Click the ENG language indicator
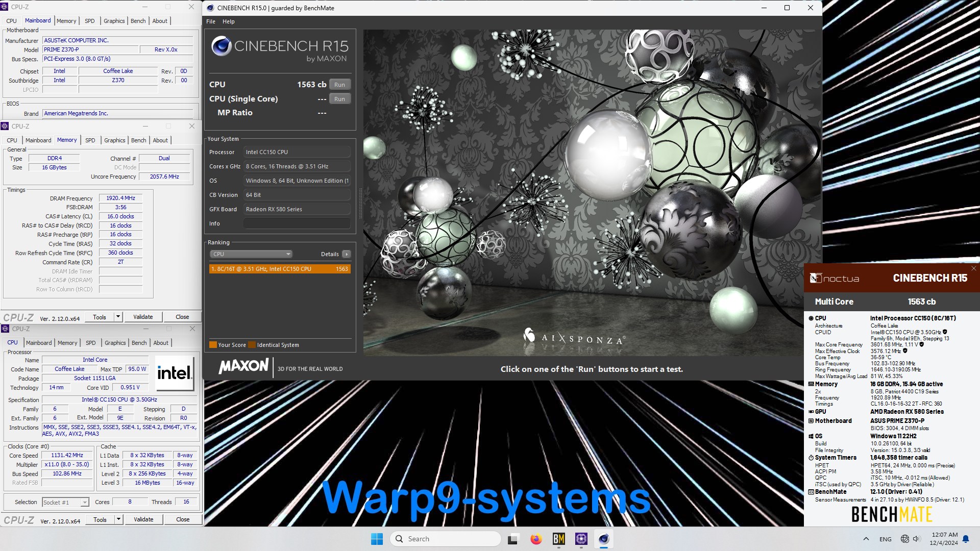The height and width of the screenshot is (551, 980). (x=886, y=539)
